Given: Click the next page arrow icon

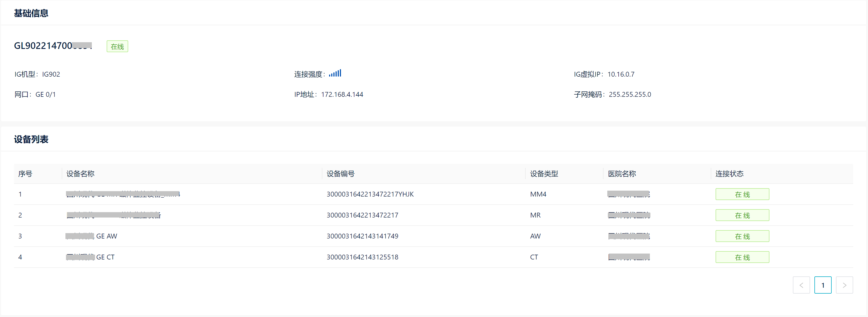Looking at the screenshot, I should click(844, 285).
